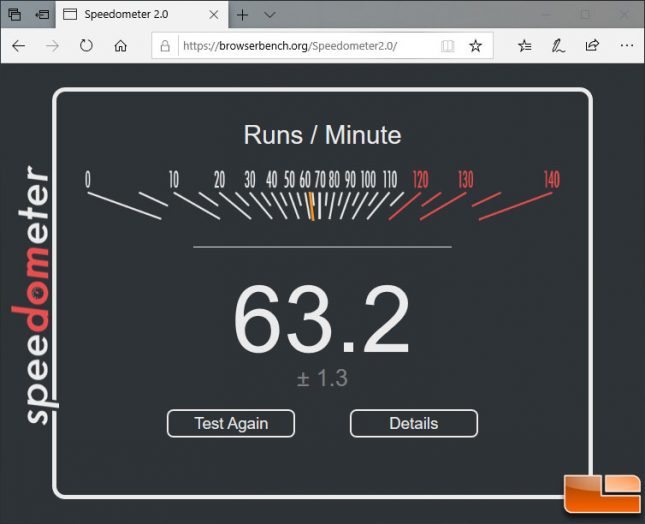Click the 0 mark on gauge

[x=88, y=180]
